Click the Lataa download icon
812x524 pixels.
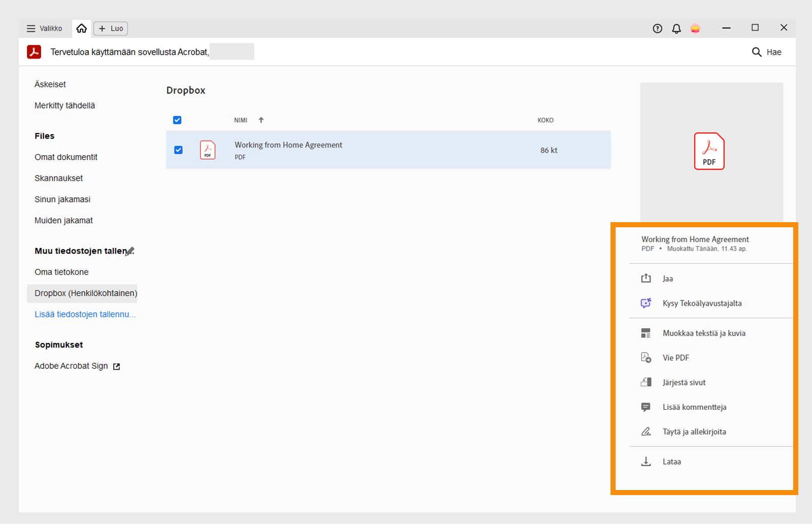(646, 462)
